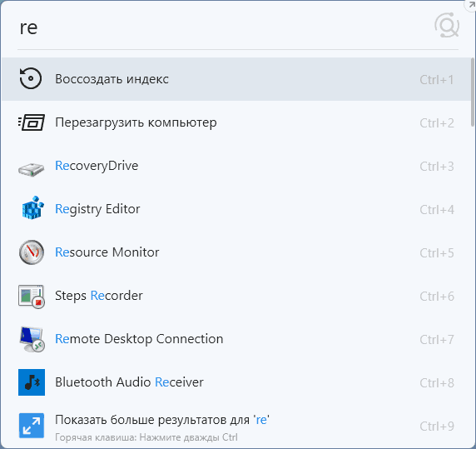Viewport: 476px width, 449px height.
Task: Click the Bluetooth Audio Receiver icon
Action: click(32, 382)
